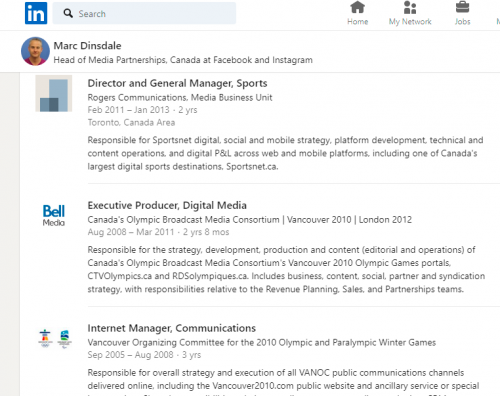Open Director and General Manager, Sports title
Image resolution: width=500 pixels, height=396 pixels.
(x=177, y=83)
